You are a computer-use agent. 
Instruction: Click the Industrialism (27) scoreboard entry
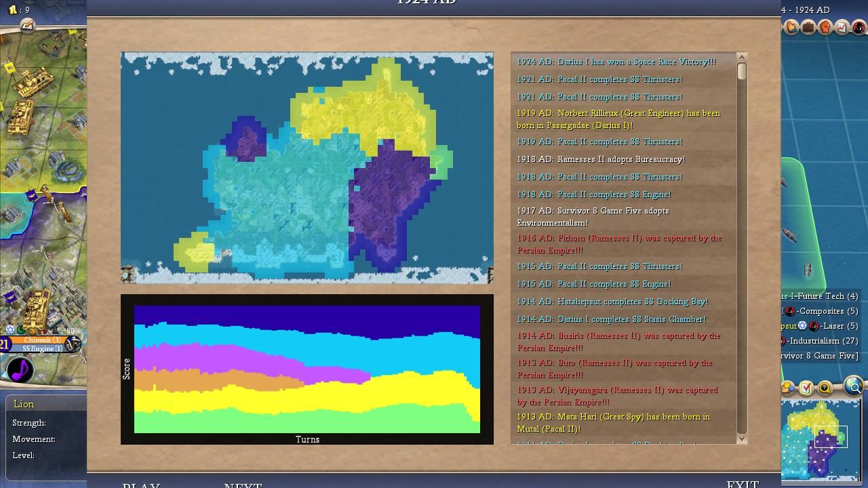(822, 341)
